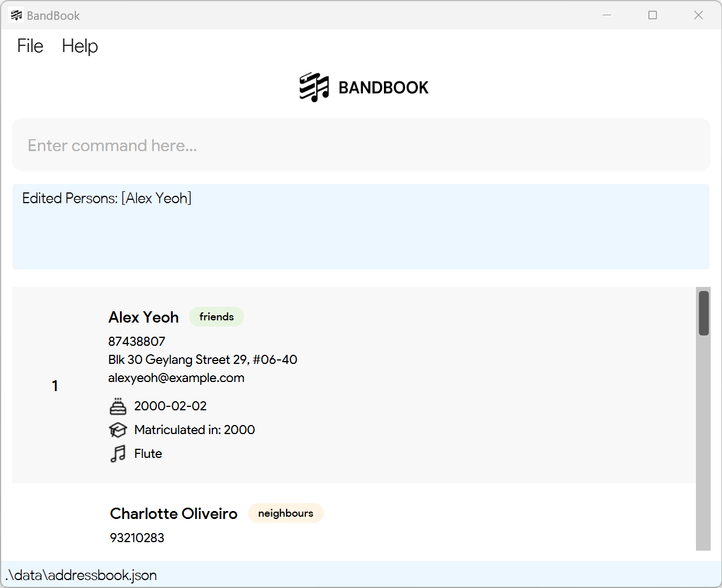Focus the Enter command here field

(x=361, y=145)
